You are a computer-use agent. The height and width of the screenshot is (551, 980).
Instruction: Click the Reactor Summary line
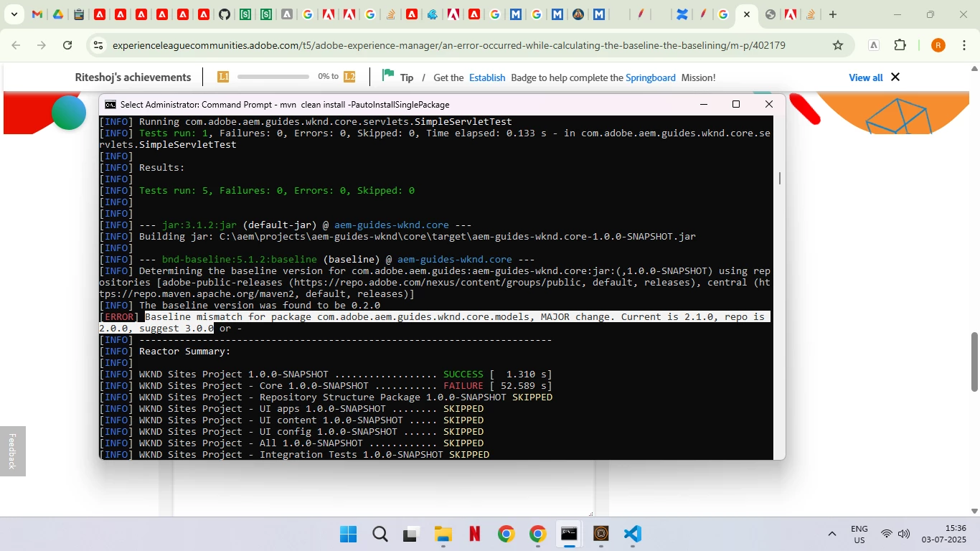[x=185, y=352]
